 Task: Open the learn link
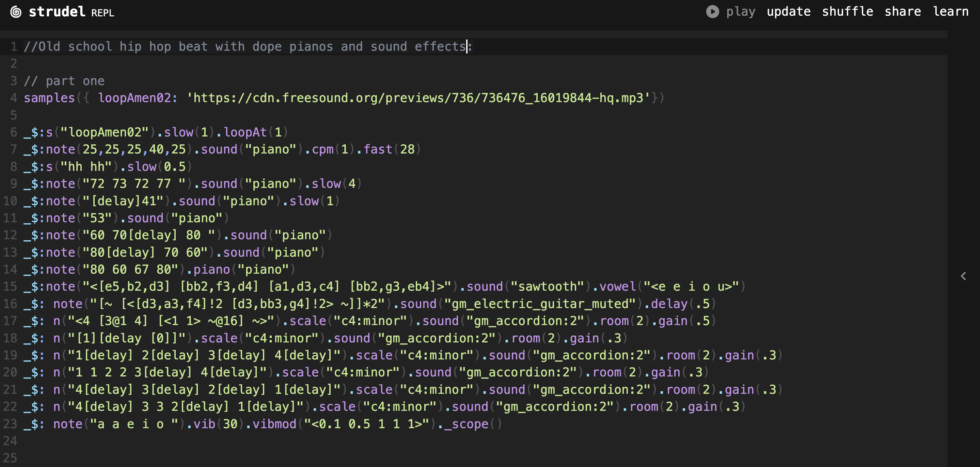950,12
